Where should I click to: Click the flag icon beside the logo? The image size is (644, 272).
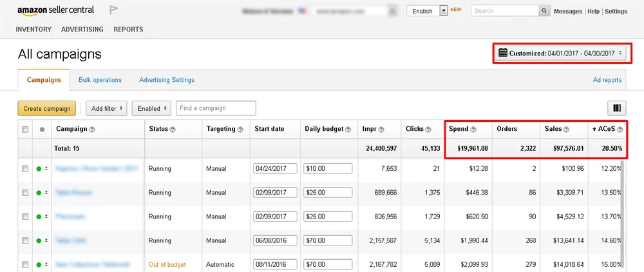(114, 10)
